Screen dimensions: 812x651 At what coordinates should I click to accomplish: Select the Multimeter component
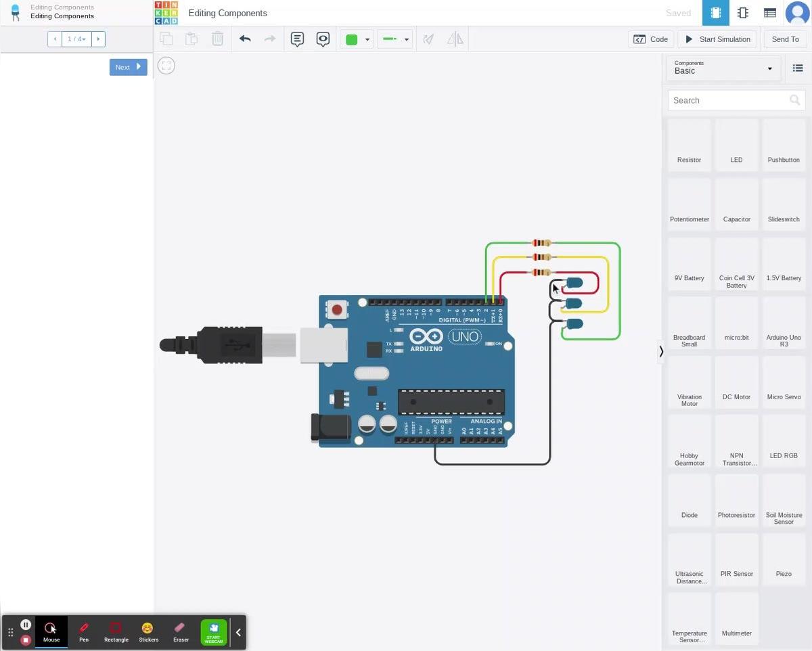coord(736,617)
